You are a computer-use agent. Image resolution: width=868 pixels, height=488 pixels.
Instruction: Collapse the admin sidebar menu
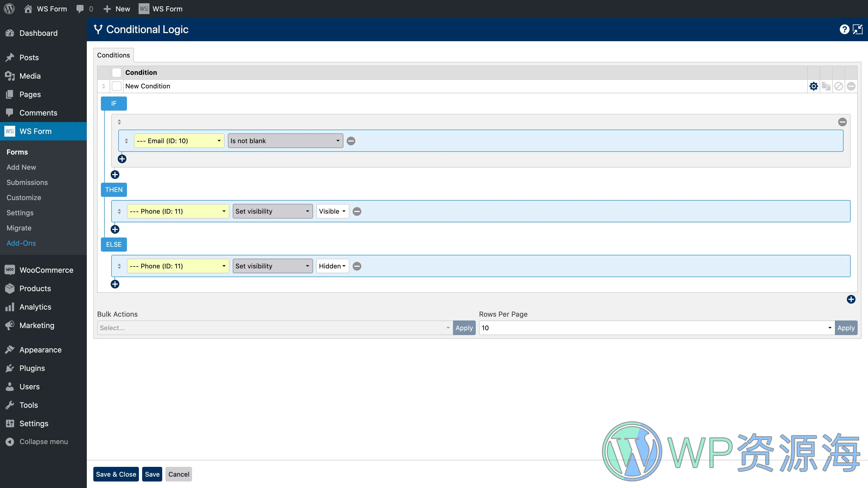click(x=43, y=442)
